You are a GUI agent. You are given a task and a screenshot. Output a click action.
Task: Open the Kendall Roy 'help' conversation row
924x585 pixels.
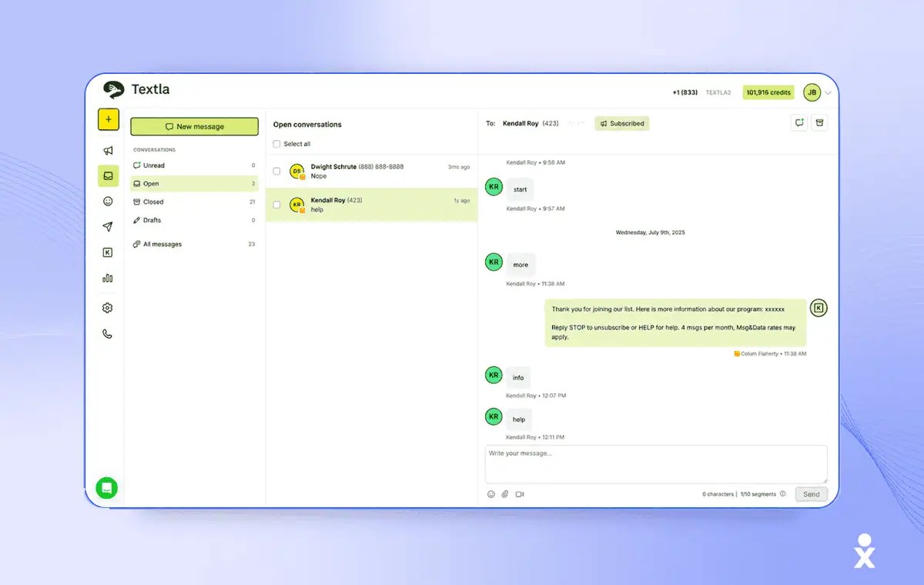[372, 205]
